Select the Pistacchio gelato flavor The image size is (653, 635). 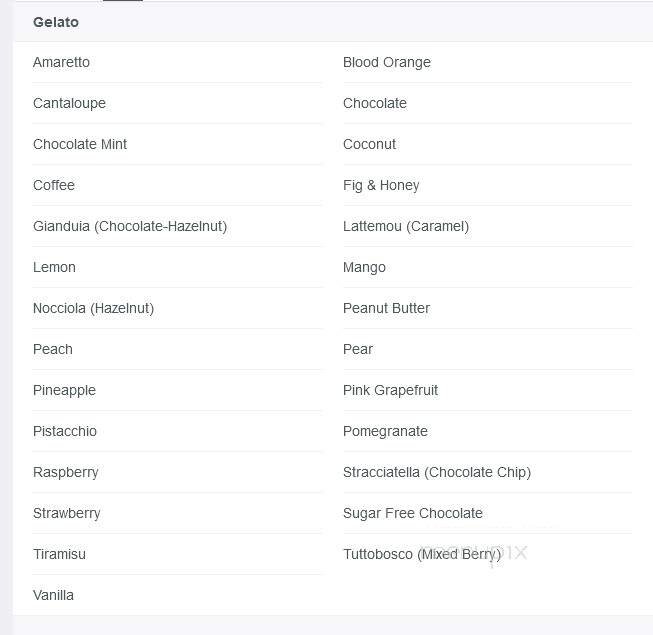pyautogui.click(x=65, y=431)
